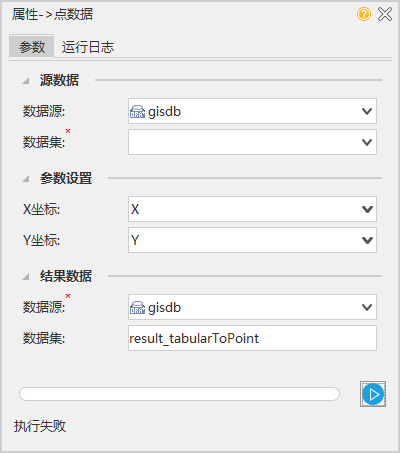400x453 pixels.
Task: Expand the X坐标 field dropdown
Action: pyautogui.click(x=367, y=209)
